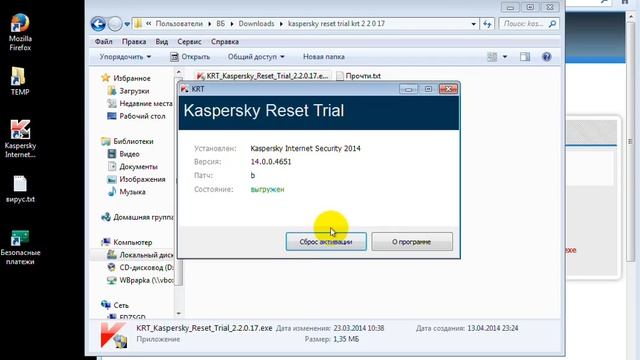Viewport: 640px width, 360px height.
Task: Open the Правка menu
Action: coord(134,42)
